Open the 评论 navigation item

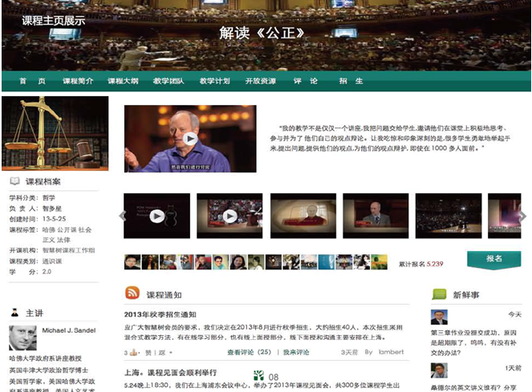(306, 81)
